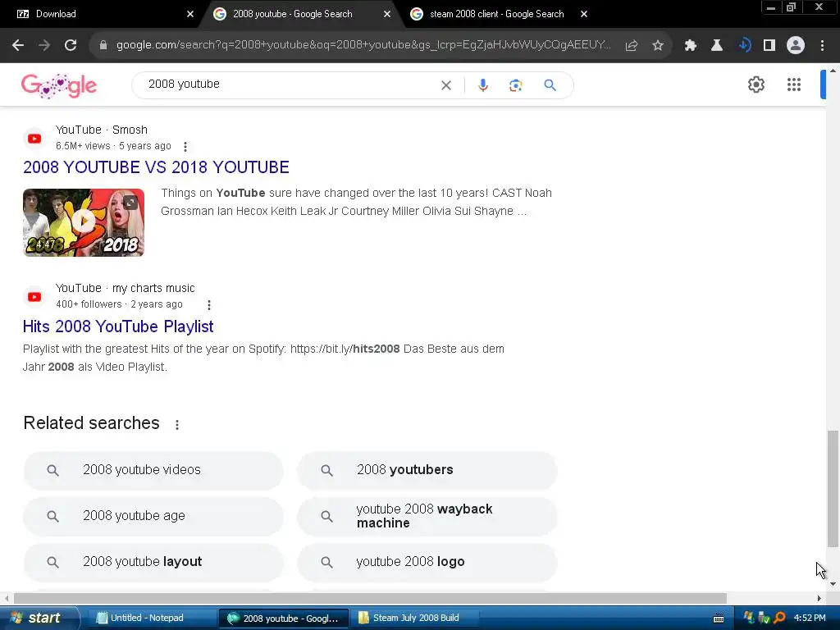Play the 2008 vs 2018 video thumbnail

(84, 222)
